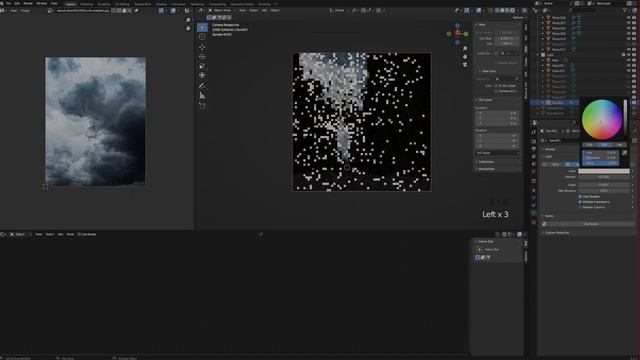Click the navigation axis gizmo in viewport

point(458,33)
